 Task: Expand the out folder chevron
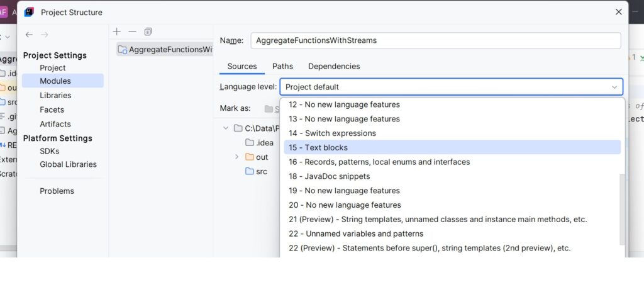236,157
